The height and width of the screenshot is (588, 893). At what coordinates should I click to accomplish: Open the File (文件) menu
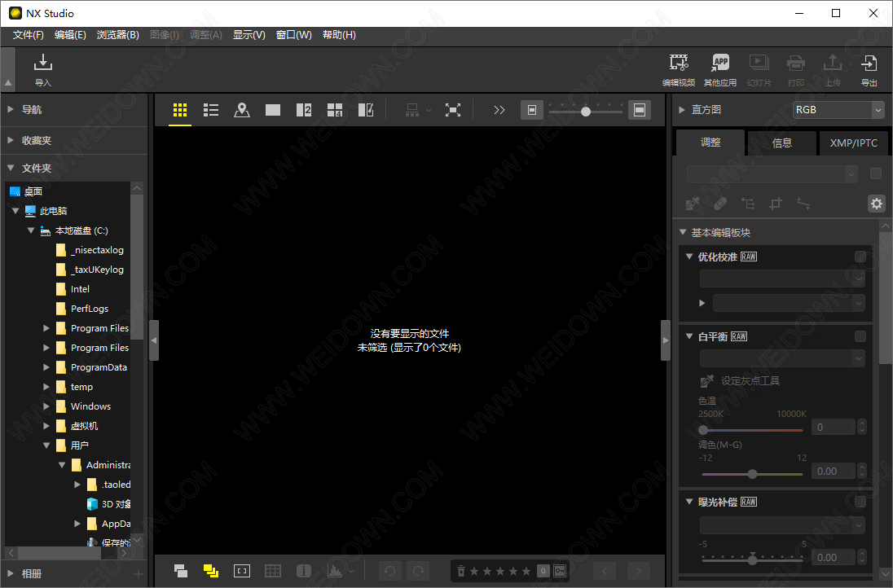(x=29, y=35)
